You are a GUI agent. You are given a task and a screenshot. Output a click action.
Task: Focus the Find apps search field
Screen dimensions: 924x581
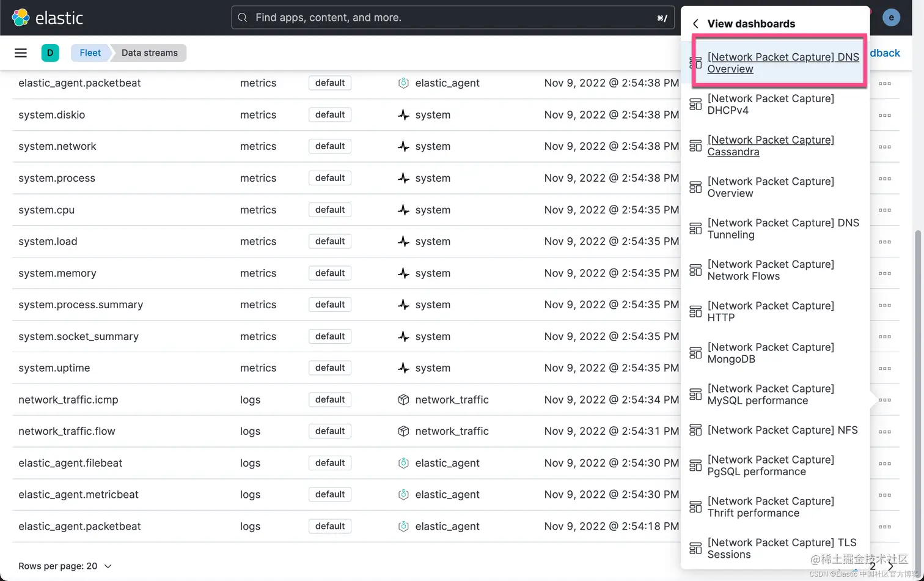[452, 18]
